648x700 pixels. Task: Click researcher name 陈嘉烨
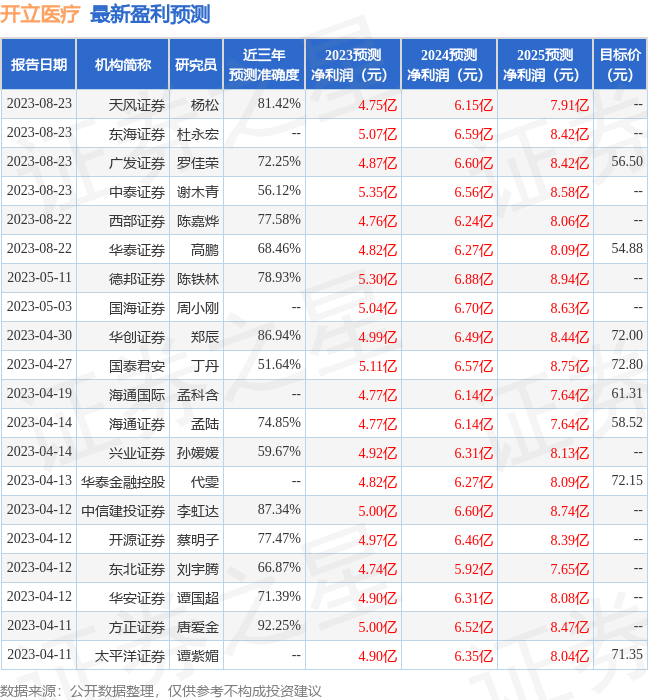198,221
